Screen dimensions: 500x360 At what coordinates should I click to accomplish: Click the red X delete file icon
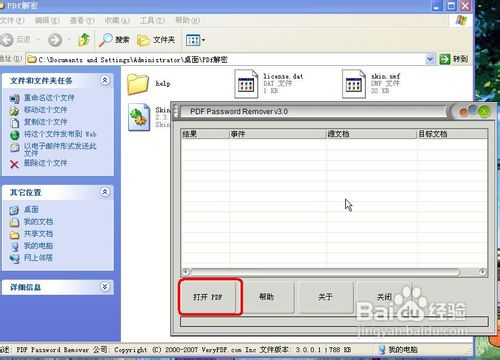tap(14, 164)
